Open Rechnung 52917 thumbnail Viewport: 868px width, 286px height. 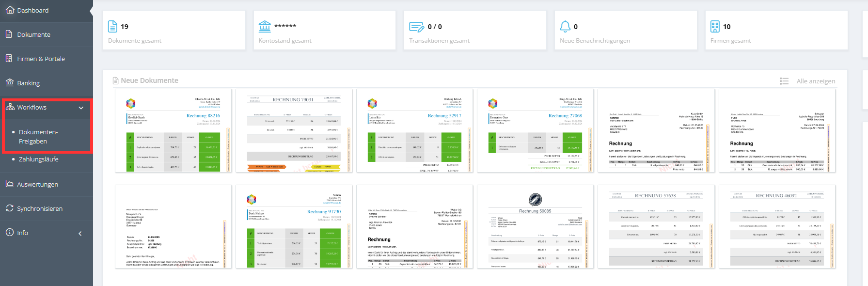pos(415,131)
